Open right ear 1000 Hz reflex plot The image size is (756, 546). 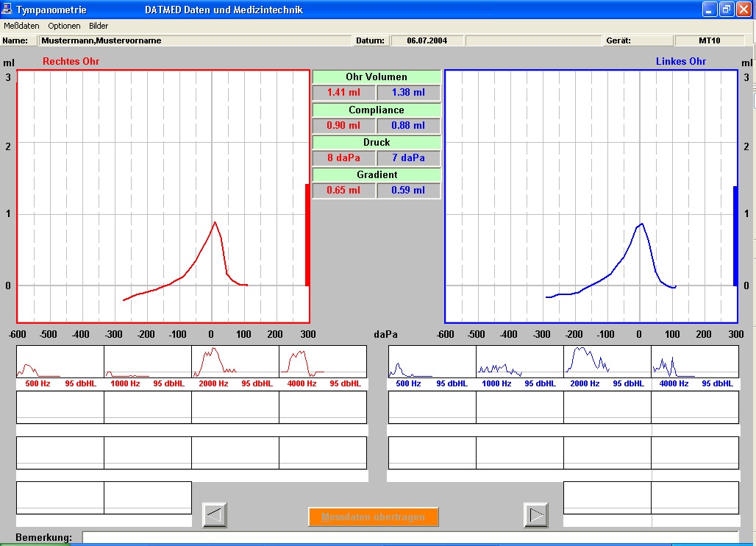[x=148, y=361]
